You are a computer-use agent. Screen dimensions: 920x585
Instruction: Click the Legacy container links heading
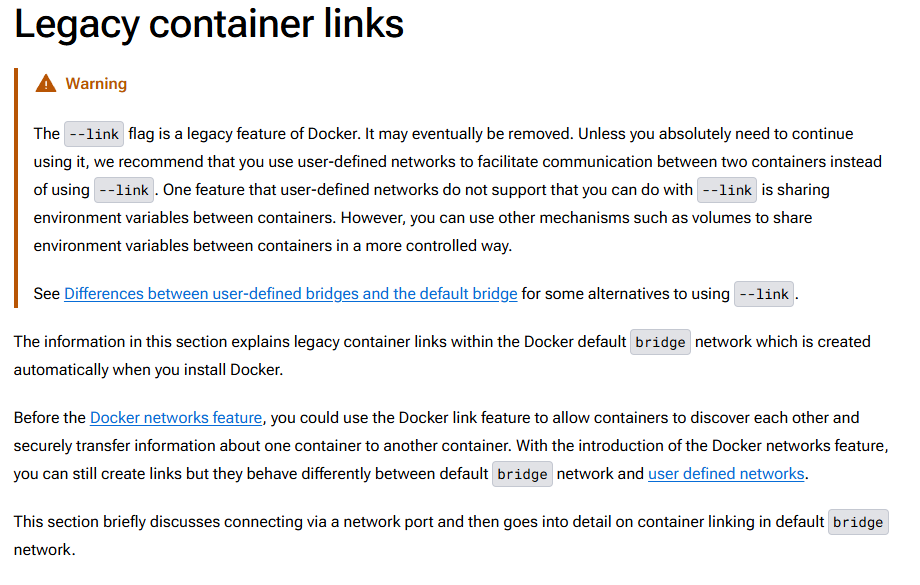pyautogui.click(x=209, y=24)
